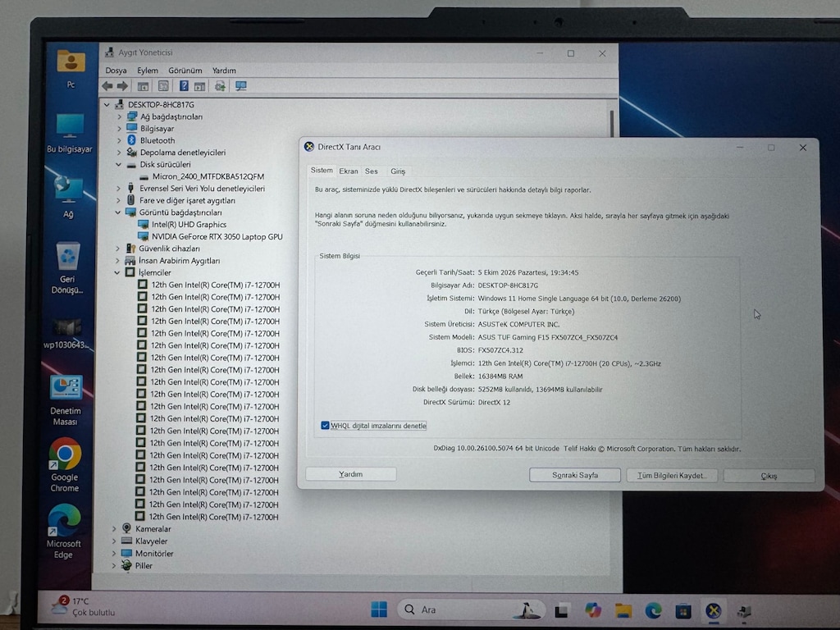Uncheck WHQL dijital imzalarını denetle checkbox

[325, 426]
